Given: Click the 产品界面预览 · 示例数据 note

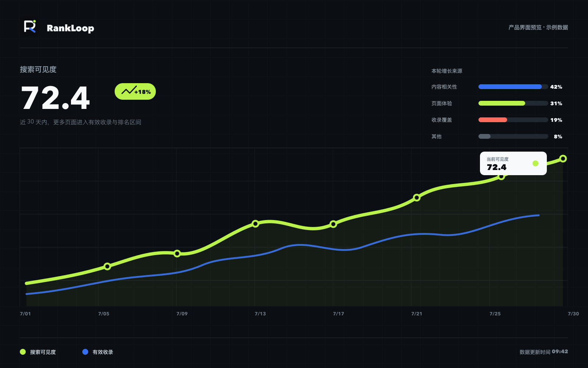Looking at the screenshot, I should [538, 28].
